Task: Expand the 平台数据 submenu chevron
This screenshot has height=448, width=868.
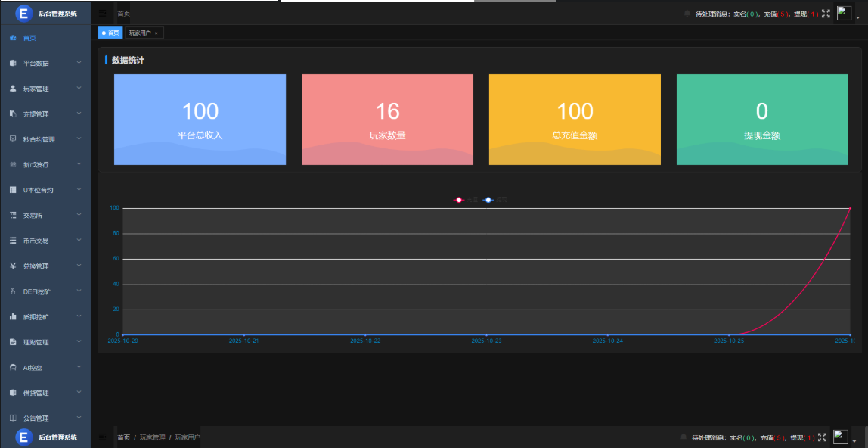Action: click(79, 63)
